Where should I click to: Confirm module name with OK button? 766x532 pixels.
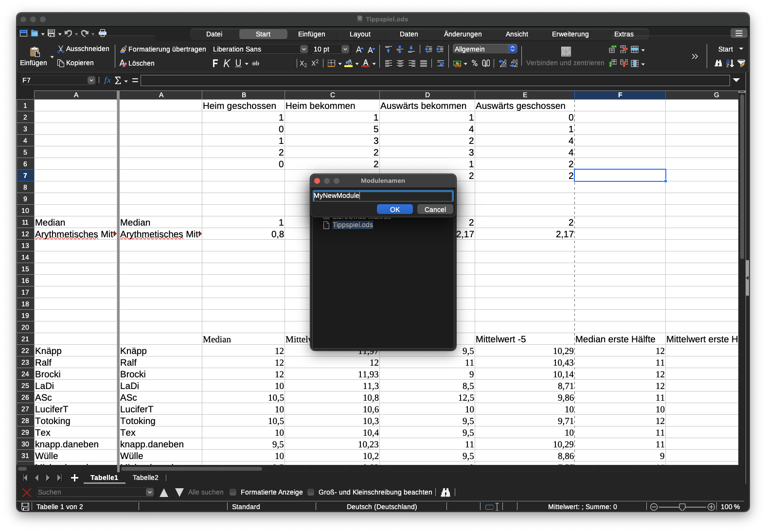[394, 210]
